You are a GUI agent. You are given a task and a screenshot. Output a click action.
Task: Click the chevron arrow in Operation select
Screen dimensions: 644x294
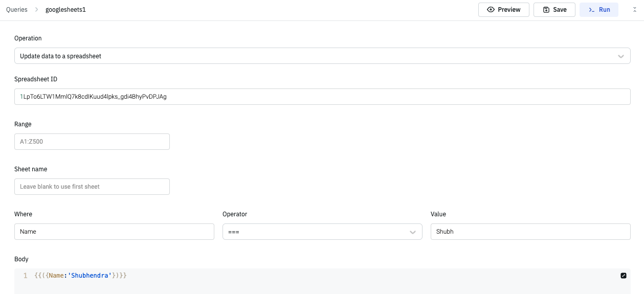tap(621, 56)
